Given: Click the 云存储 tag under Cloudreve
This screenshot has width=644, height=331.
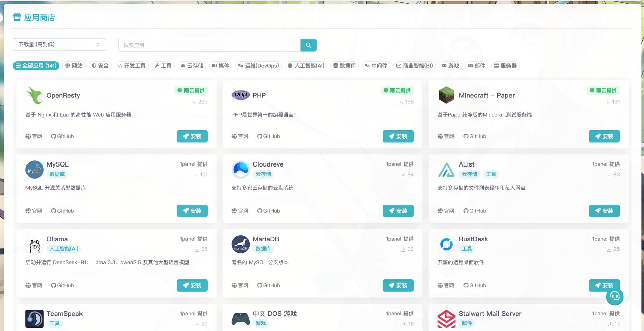Looking at the screenshot, I should [263, 174].
